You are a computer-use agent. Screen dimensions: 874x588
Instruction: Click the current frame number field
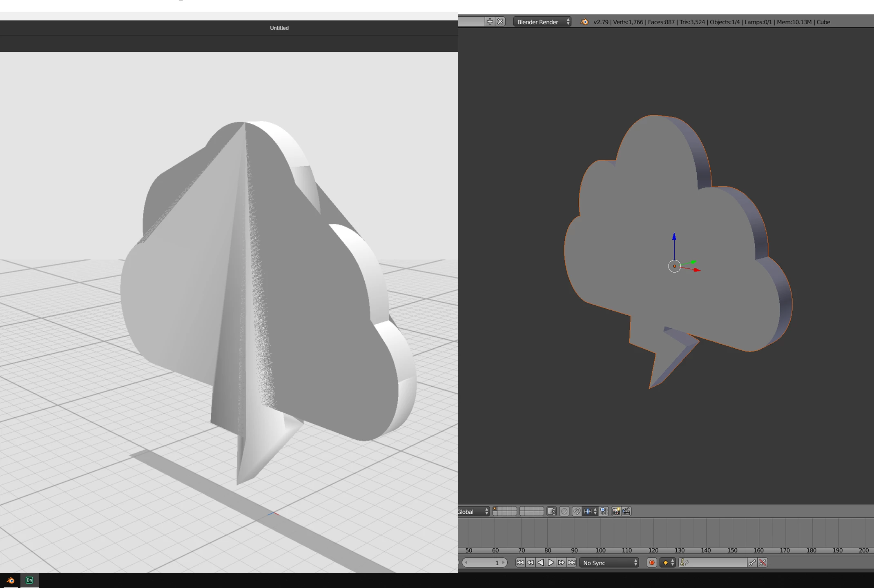coord(485,563)
